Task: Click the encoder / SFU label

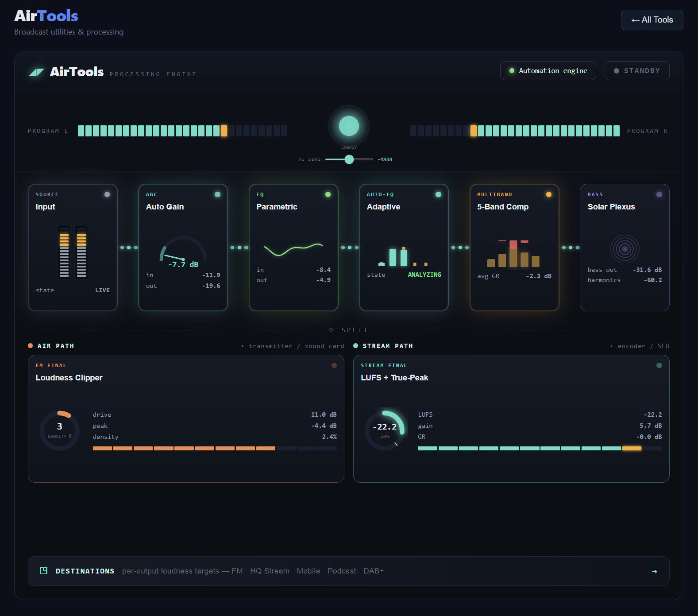Action: click(x=643, y=346)
